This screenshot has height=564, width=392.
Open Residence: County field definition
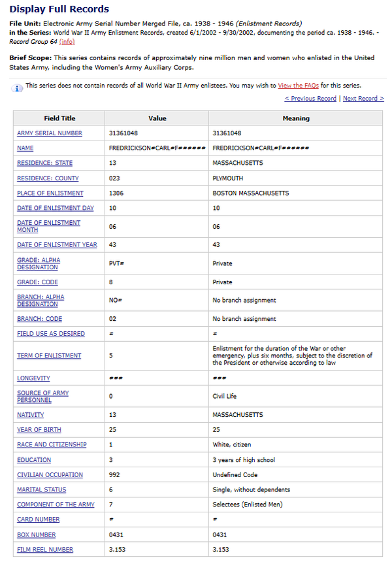point(48,178)
